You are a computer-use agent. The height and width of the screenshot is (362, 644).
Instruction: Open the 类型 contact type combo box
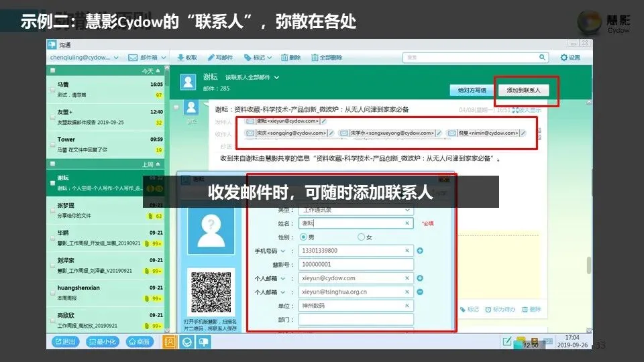[x=356, y=210]
